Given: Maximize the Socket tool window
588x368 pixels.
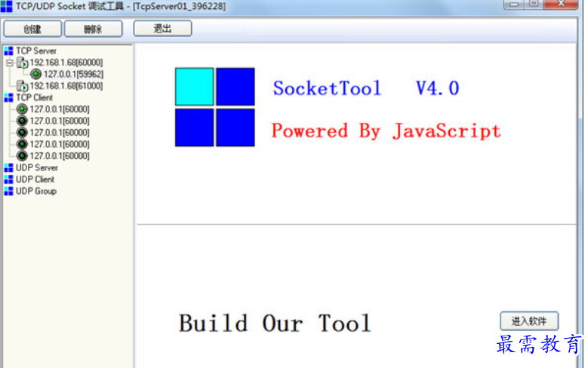Looking at the screenshot, I should (x=534, y=4).
